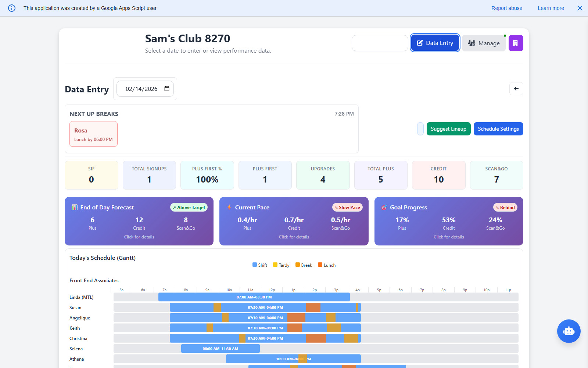Switch to the Data Entry tab
Screen dimensions: 588x368
coord(435,43)
